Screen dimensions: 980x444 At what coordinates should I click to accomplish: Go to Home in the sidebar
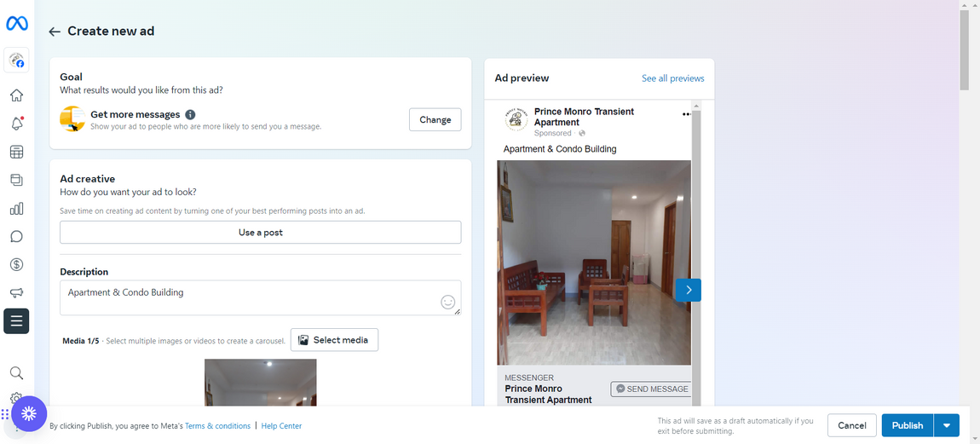[17, 95]
